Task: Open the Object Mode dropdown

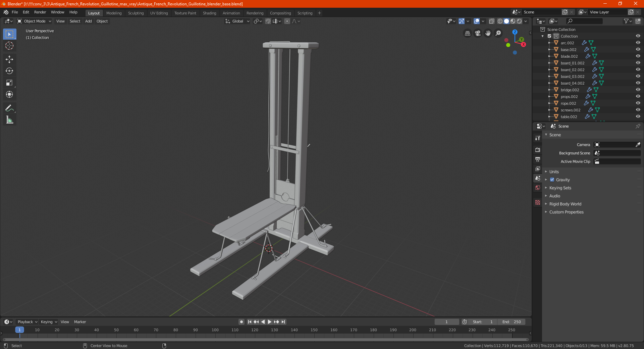Action: (34, 21)
